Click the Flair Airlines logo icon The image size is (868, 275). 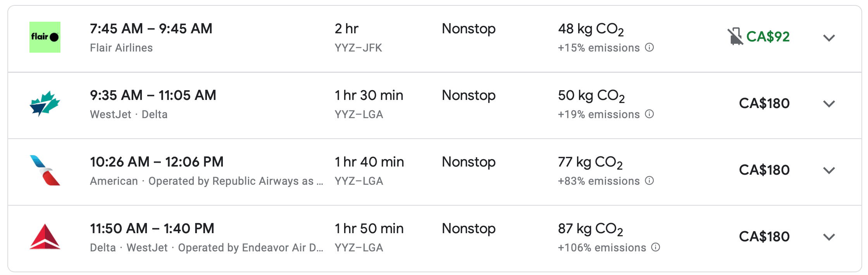tap(45, 37)
